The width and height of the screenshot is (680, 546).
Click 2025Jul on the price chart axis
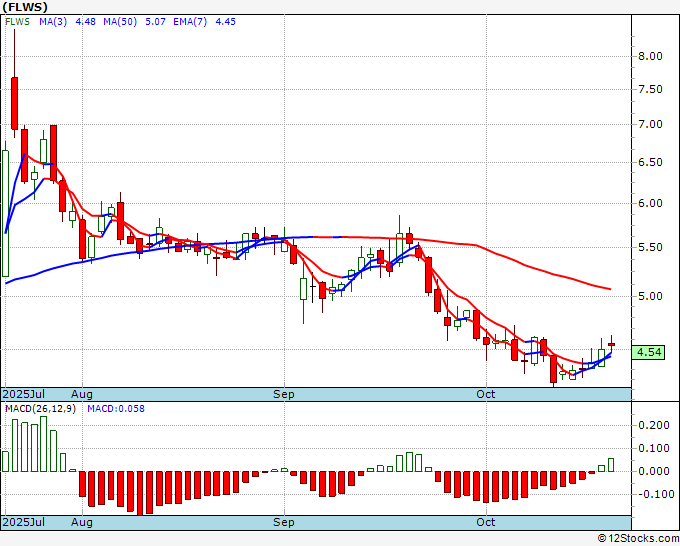click(x=24, y=394)
